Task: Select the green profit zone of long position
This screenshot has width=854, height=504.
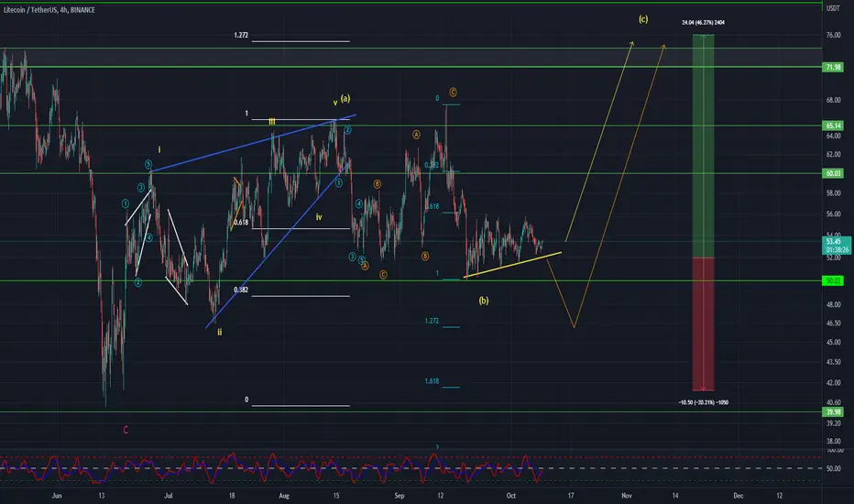Action: pos(703,146)
